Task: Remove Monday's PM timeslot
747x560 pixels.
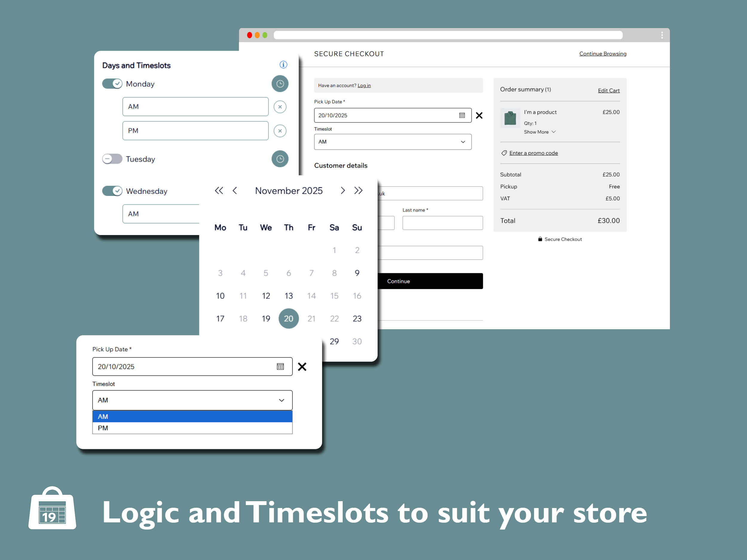Action: (x=280, y=131)
